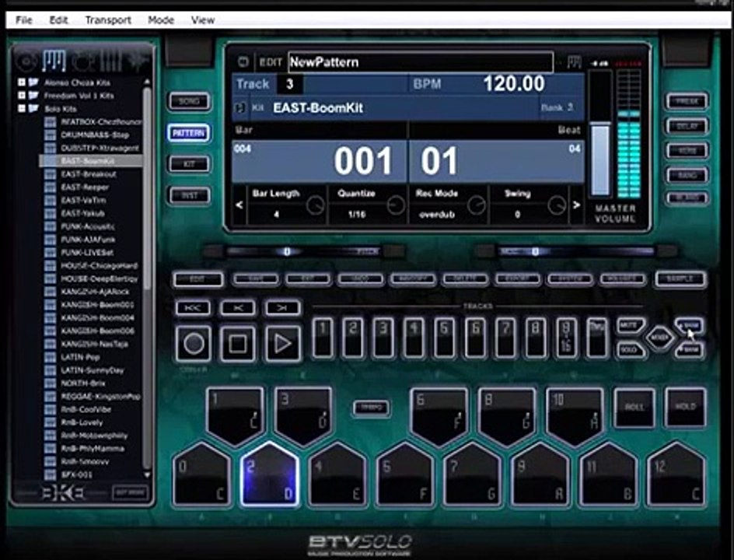
Task: Click the EDIT button in button row
Action: click(x=198, y=279)
